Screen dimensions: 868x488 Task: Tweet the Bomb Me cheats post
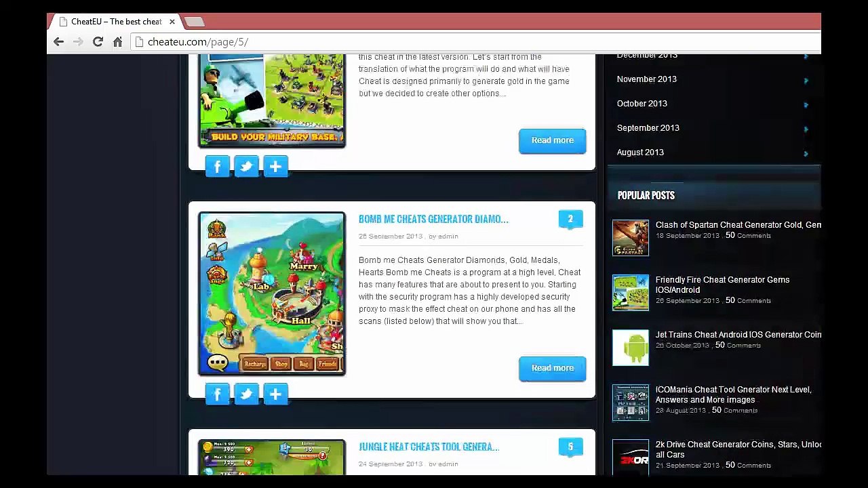[x=246, y=394]
